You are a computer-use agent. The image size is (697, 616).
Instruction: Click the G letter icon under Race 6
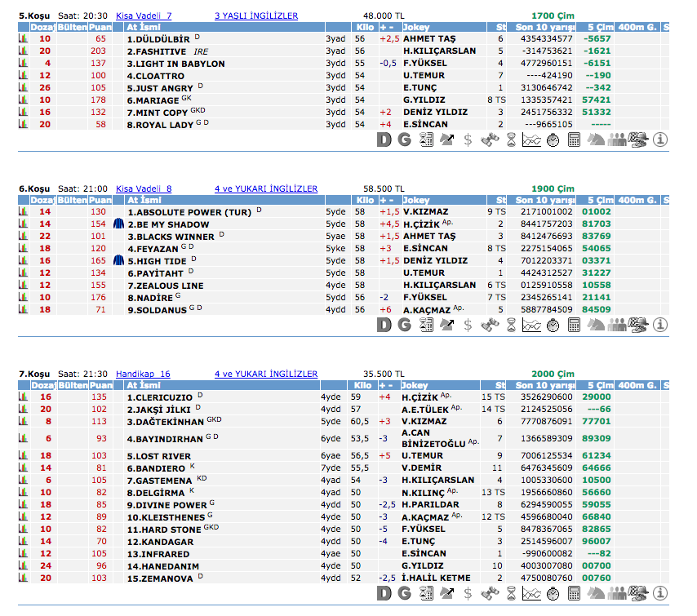coord(404,325)
